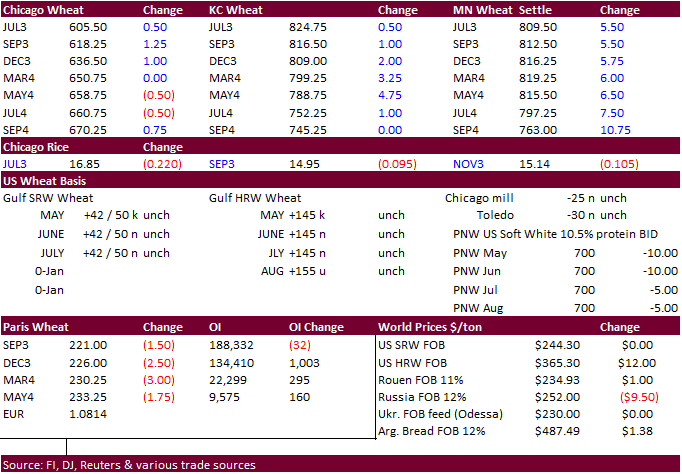The image size is (682, 474).
Task: Click the Paris Wheat section header
Action: tap(34, 327)
